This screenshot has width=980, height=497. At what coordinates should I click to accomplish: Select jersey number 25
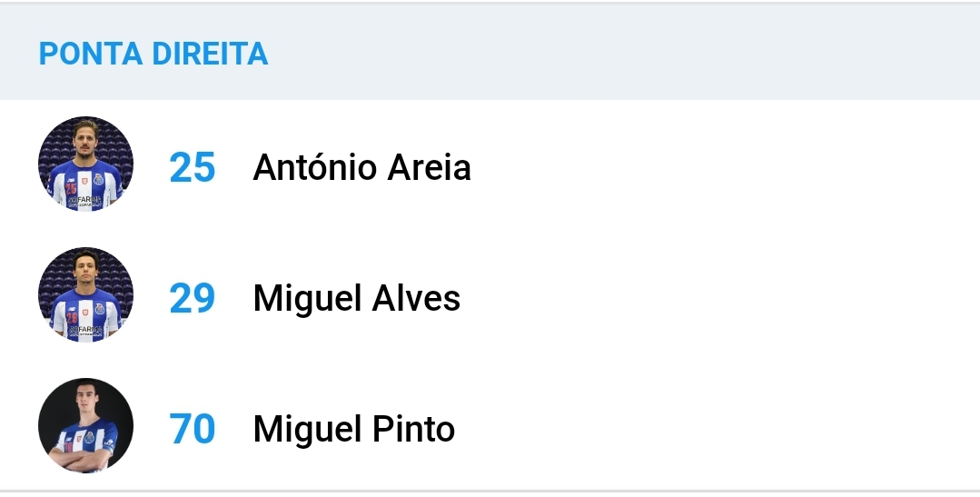point(193,167)
